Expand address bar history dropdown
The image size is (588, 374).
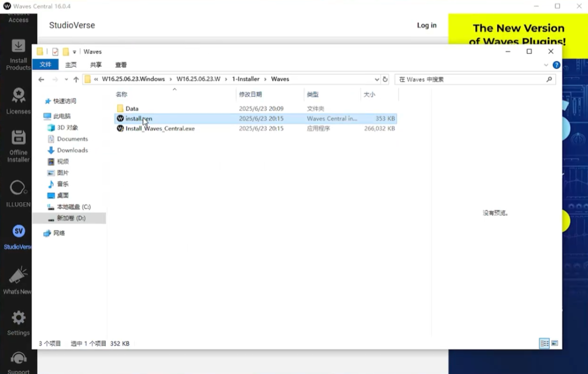click(x=377, y=80)
